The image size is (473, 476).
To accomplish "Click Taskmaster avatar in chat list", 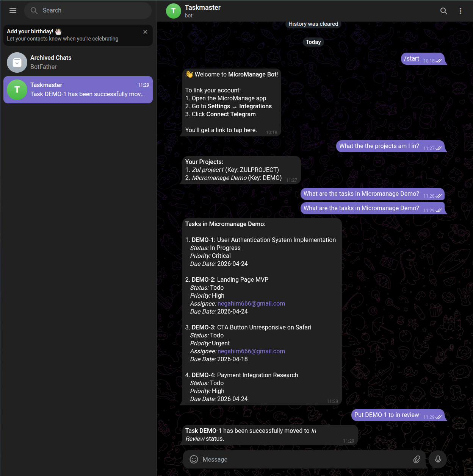I will [x=17, y=90].
